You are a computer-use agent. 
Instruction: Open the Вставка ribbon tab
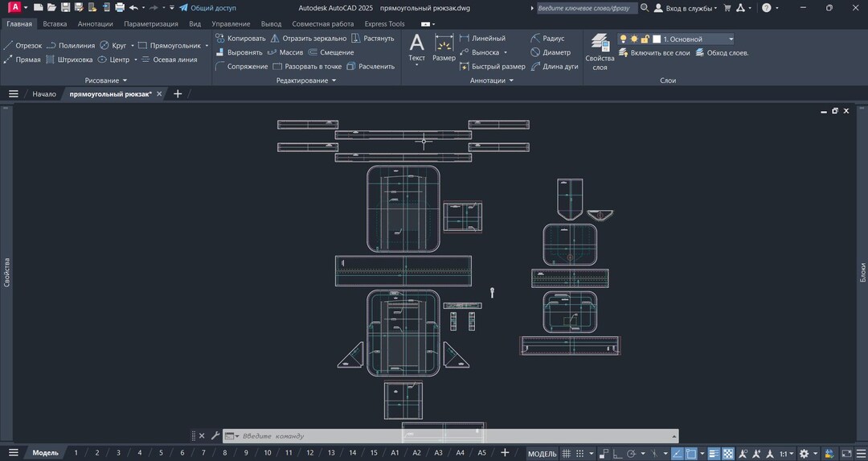coord(55,24)
